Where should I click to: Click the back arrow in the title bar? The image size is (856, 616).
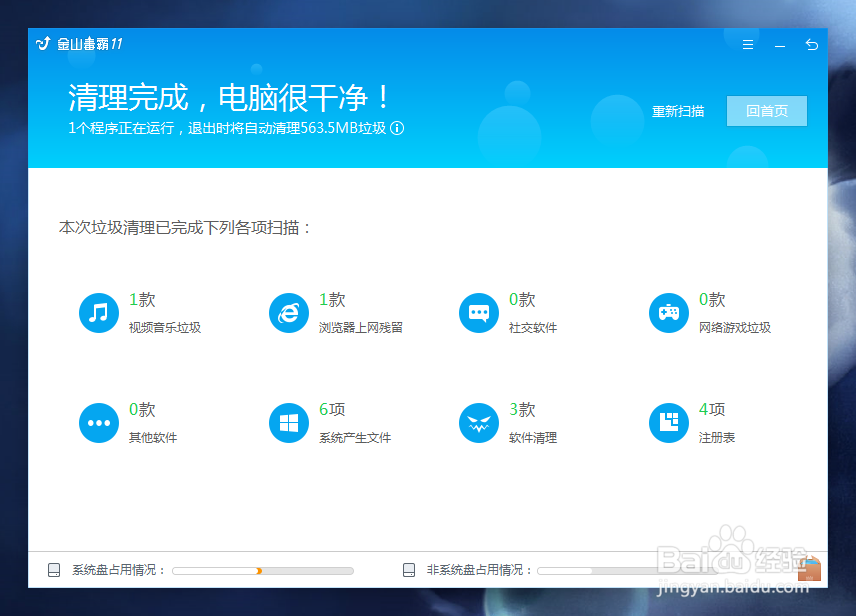point(812,45)
